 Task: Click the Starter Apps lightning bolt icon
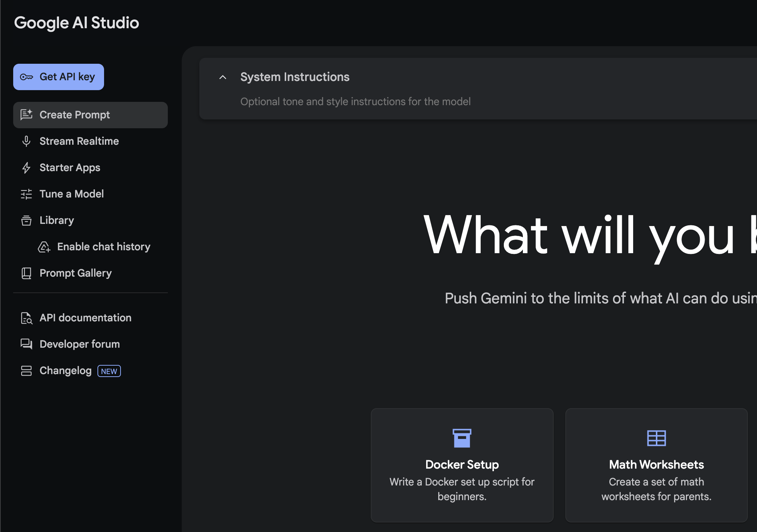[x=26, y=168]
